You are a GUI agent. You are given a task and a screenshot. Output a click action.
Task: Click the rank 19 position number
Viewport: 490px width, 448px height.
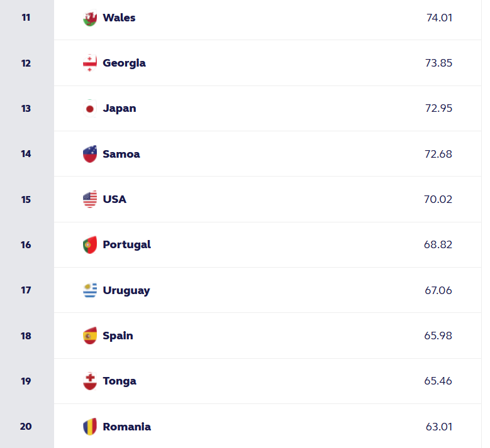click(26, 381)
